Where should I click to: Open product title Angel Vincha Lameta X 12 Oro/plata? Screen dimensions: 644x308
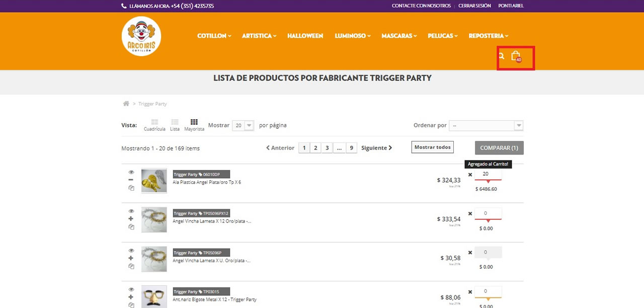[x=212, y=221]
